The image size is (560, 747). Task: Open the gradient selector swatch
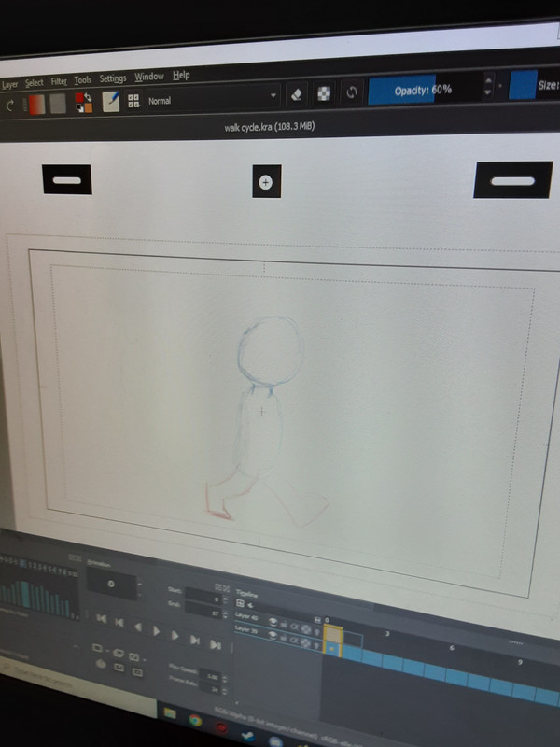click(x=36, y=105)
